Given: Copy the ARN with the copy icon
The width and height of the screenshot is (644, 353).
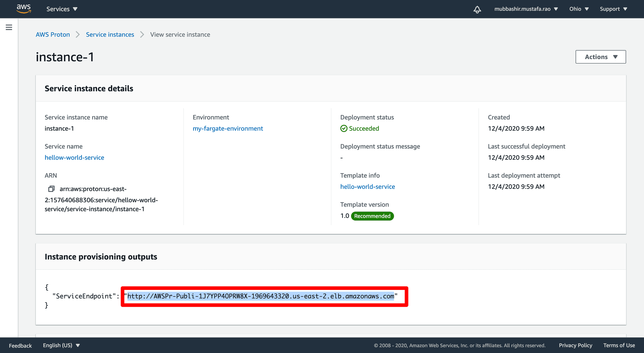Looking at the screenshot, I should [x=51, y=189].
